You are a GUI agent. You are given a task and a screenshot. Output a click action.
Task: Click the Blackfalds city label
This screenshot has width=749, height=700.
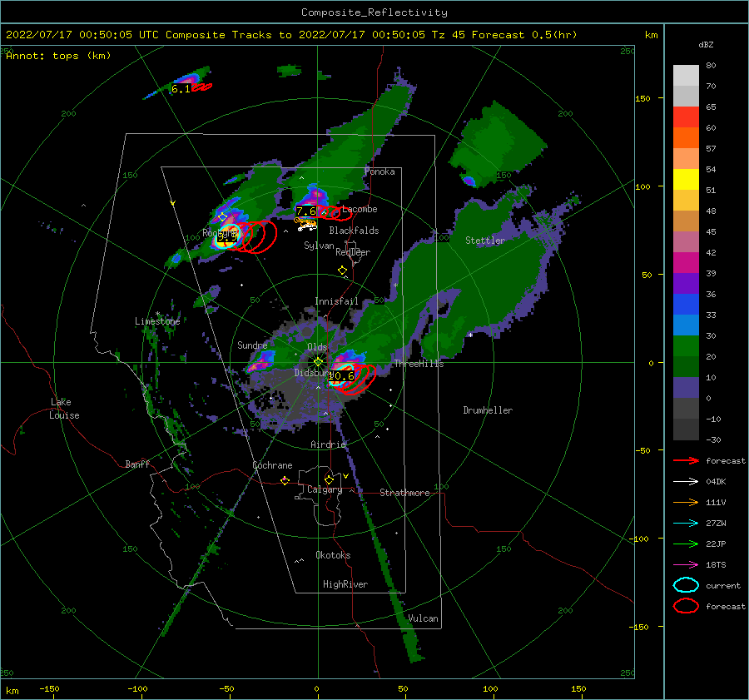354,231
